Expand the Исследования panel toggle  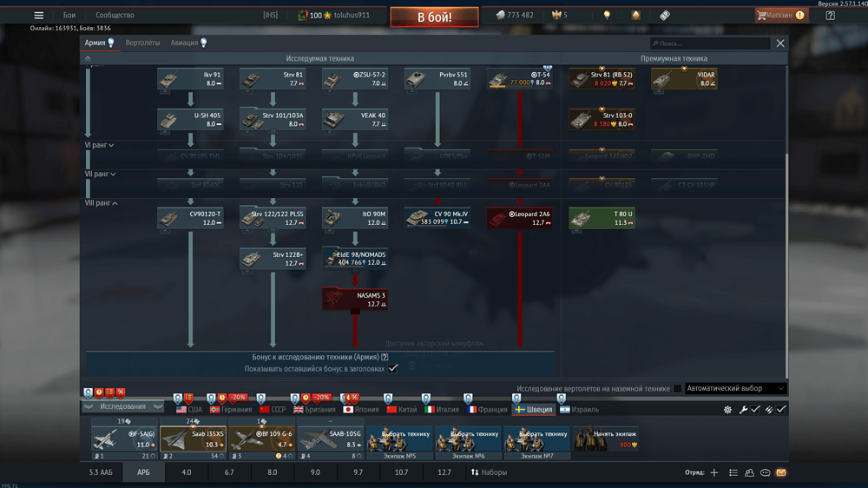123,406
